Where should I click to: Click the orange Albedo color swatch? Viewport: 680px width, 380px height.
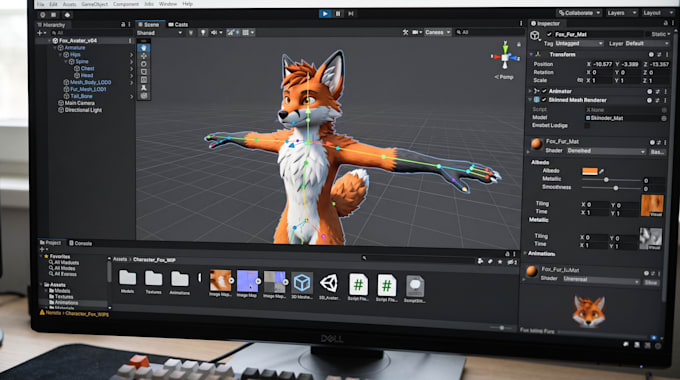point(589,171)
